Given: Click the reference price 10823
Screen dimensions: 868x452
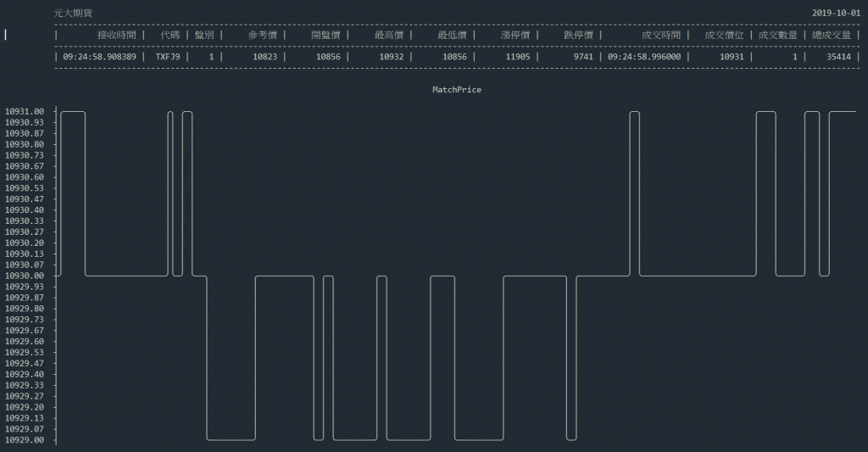Looking at the screenshot, I should pos(265,57).
